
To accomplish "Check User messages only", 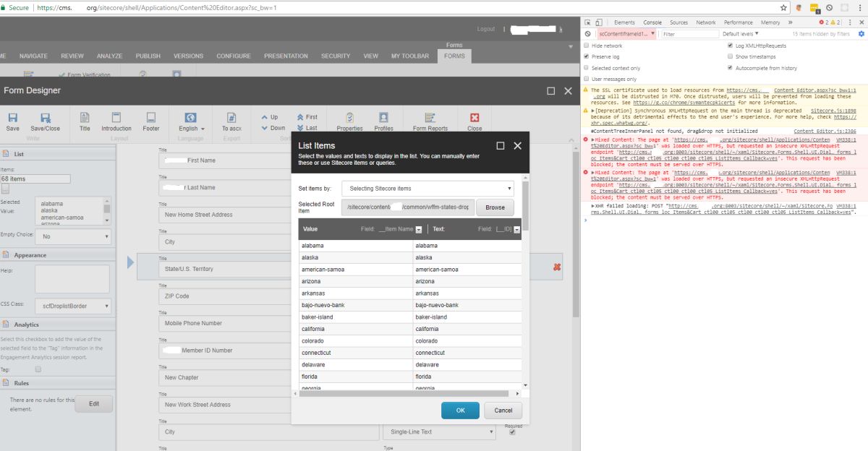I will click(587, 79).
